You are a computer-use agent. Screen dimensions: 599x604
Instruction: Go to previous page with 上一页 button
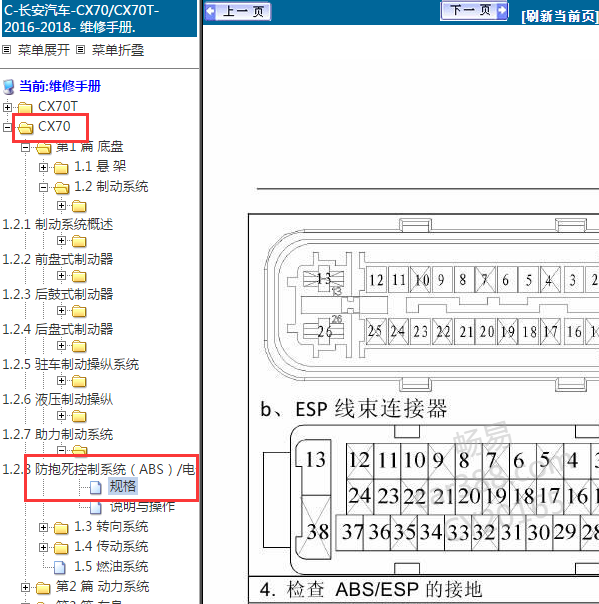pos(238,11)
